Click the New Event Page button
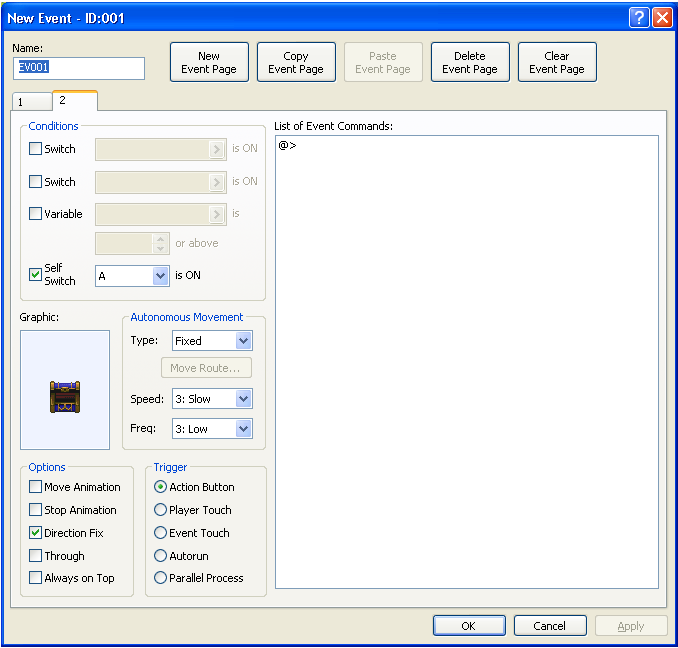 pyautogui.click(x=209, y=62)
